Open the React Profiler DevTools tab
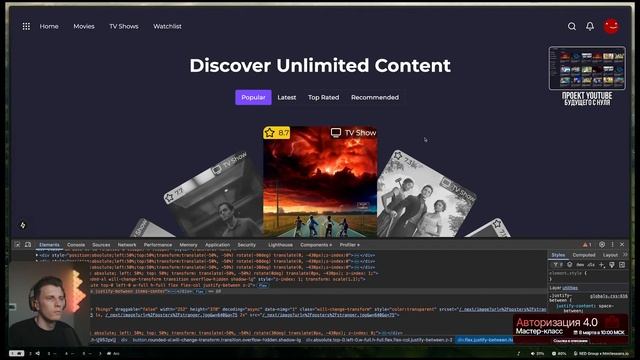Viewport: 640px width, 360px height. click(350, 245)
